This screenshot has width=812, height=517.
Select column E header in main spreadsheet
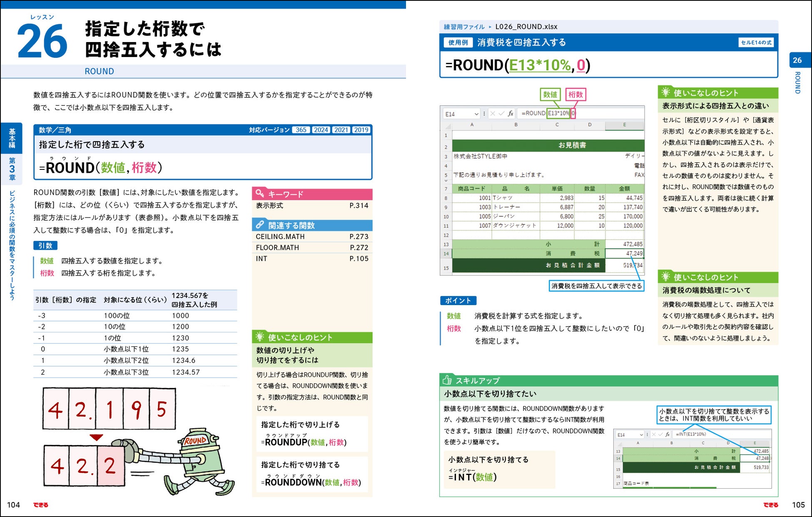624,125
